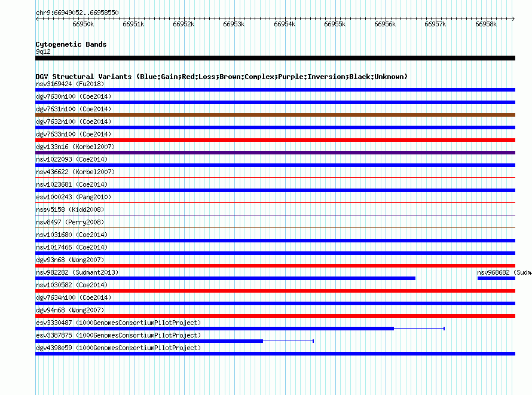Click the red loss bar of dgv94n68

coord(275,316)
